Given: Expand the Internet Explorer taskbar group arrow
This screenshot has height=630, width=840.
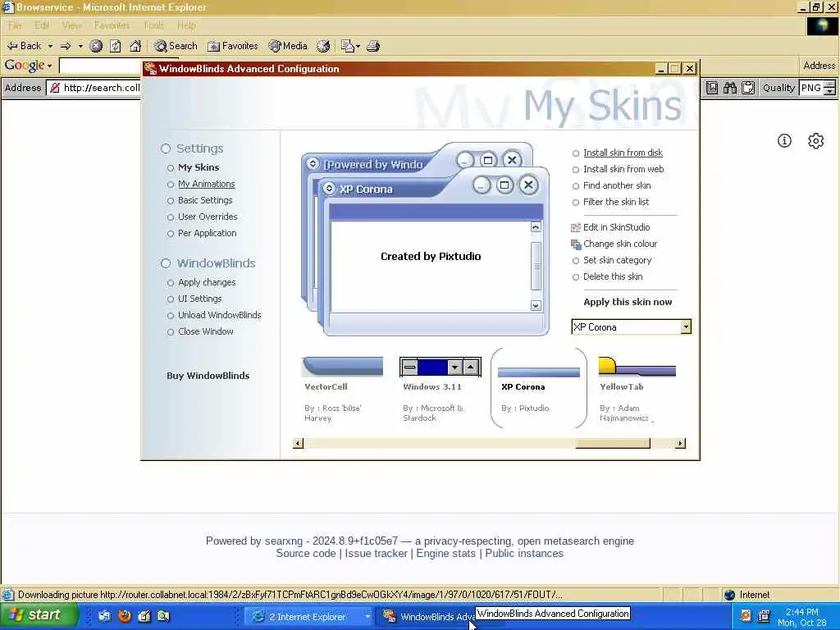Looking at the screenshot, I should (367, 617).
